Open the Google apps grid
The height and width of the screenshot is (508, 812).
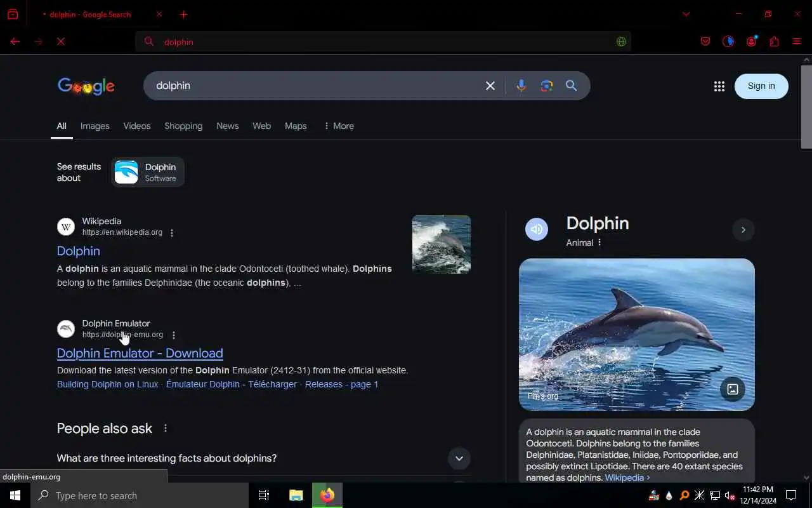pyautogui.click(x=719, y=86)
